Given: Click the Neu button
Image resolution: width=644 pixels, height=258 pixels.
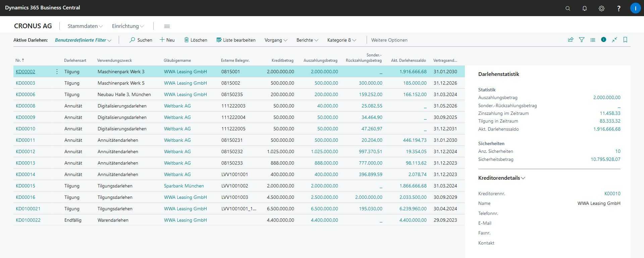Looking at the screenshot, I should pyautogui.click(x=167, y=40).
